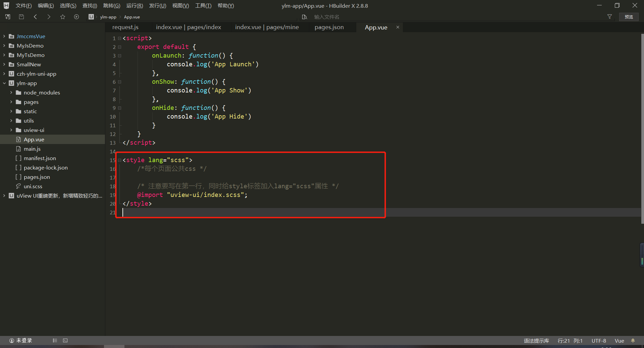Click the filter funnel icon
The image size is (644, 348).
(x=610, y=17)
